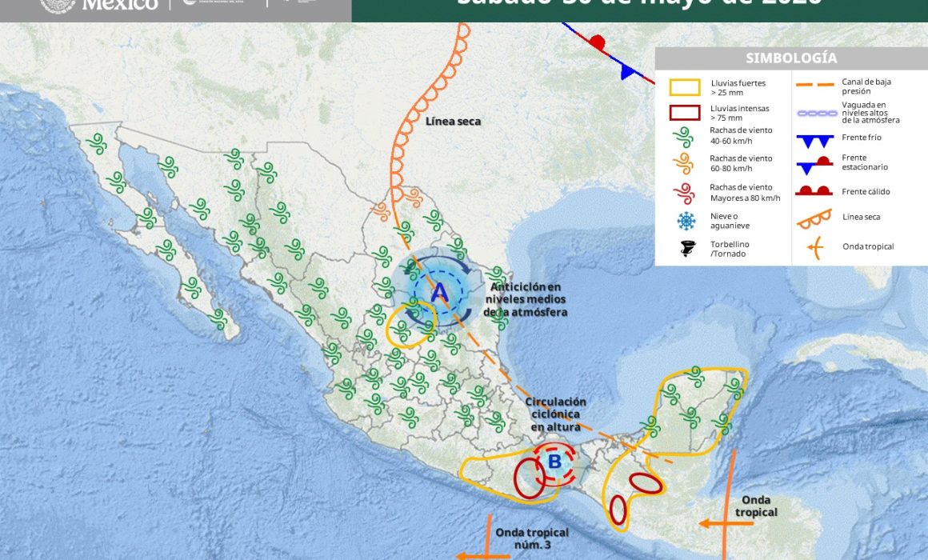Click the SIMBOLOGÍA legend header
This screenshot has width=928, height=560.
[791, 58]
